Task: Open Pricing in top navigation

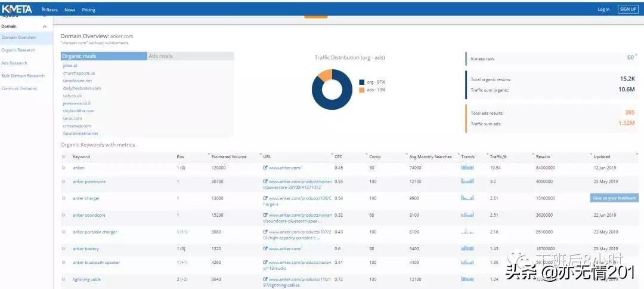Action: (88, 10)
